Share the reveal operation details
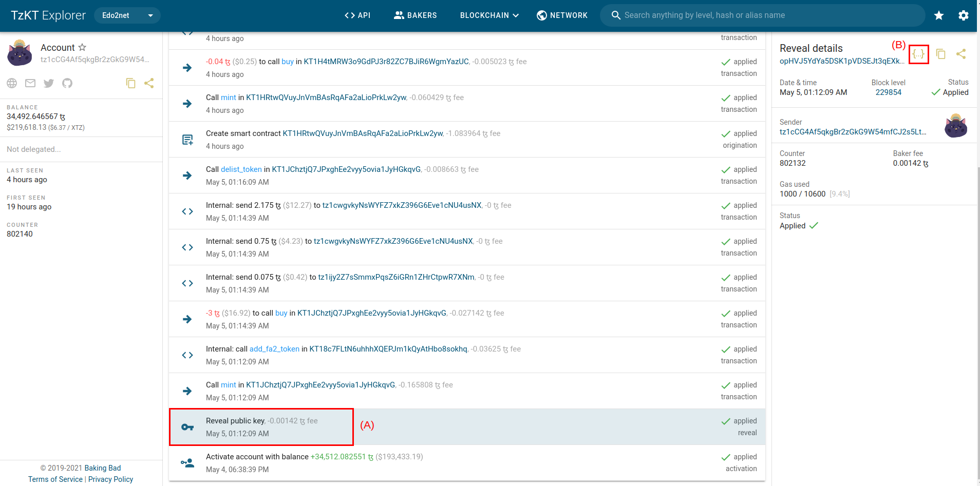 point(962,54)
